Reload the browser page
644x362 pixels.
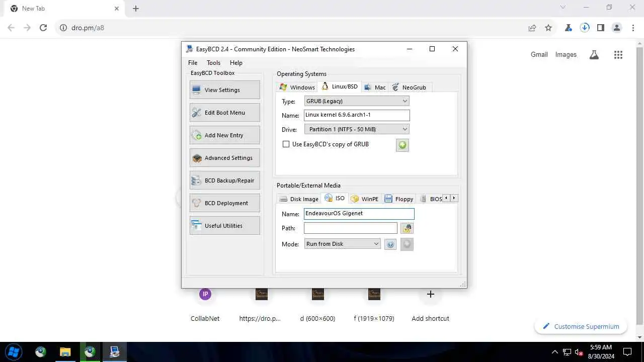click(x=43, y=28)
